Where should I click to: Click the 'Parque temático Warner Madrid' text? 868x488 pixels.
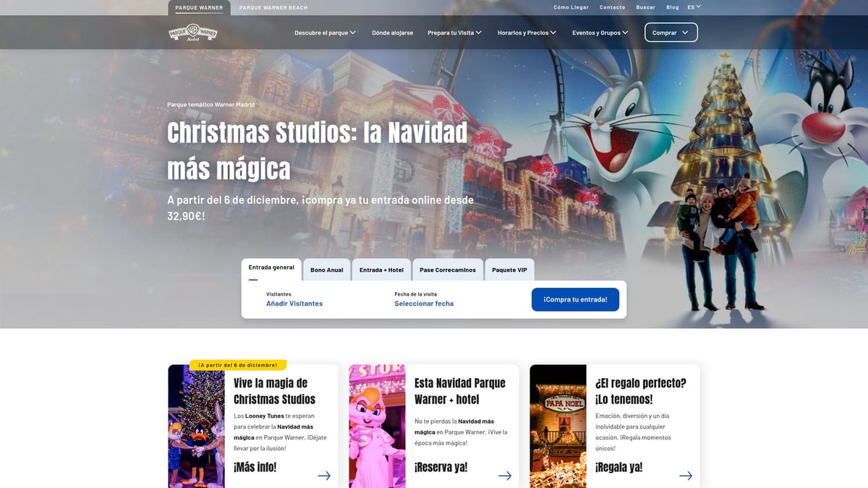(210, 105)
